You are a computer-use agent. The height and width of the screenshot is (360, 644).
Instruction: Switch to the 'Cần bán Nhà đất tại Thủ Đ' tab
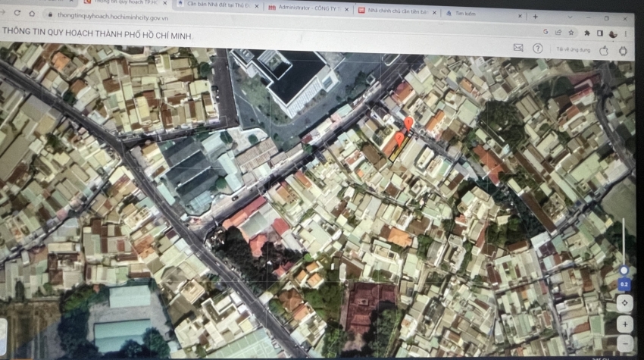pos(217,5)
